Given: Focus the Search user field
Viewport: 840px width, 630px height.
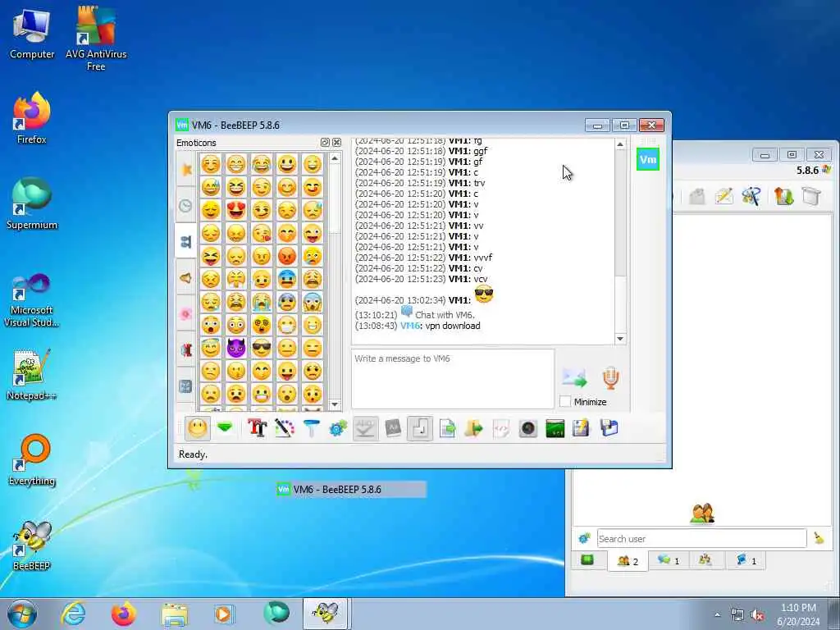Looking at the screenshot, I should (x=702, y=538).
